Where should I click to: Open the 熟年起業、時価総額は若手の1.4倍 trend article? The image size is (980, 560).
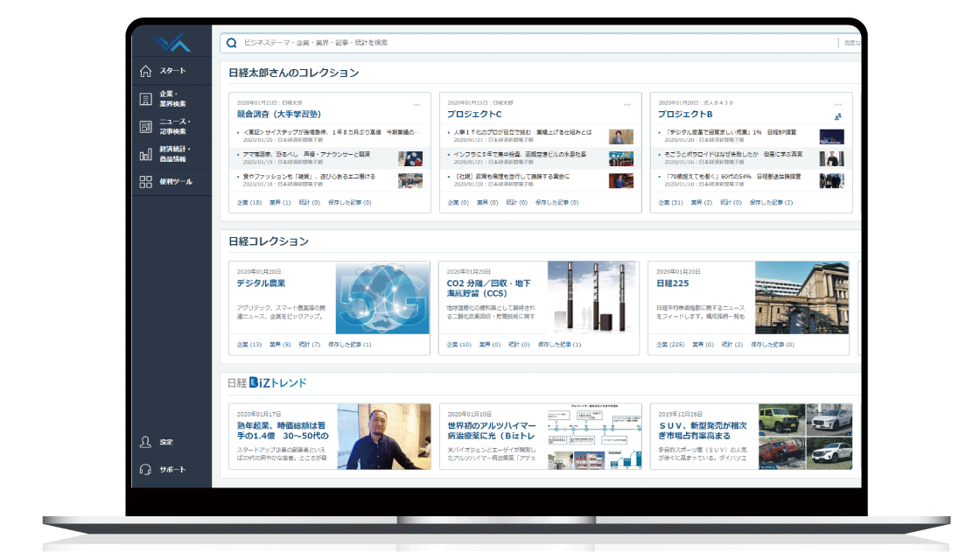point(283,430)
